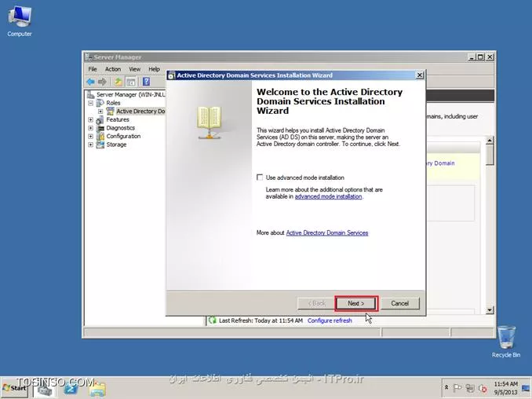Expand the Configuration tree node

tap(90, 136)
